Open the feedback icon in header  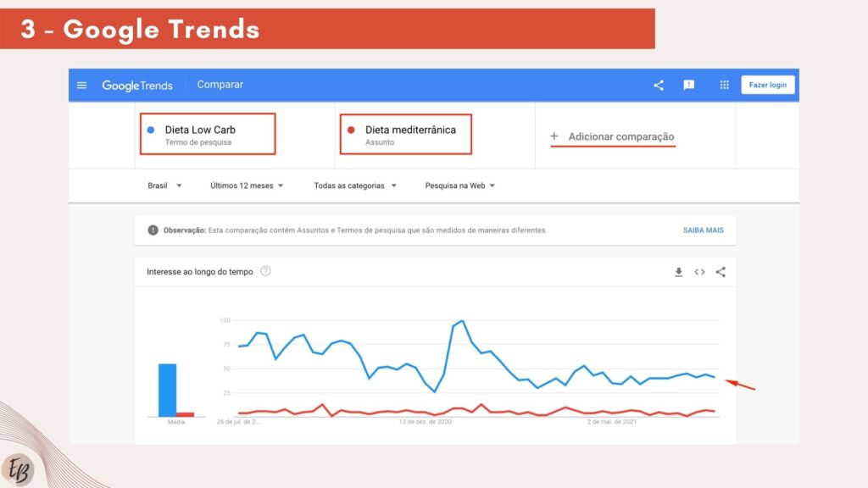688,85
